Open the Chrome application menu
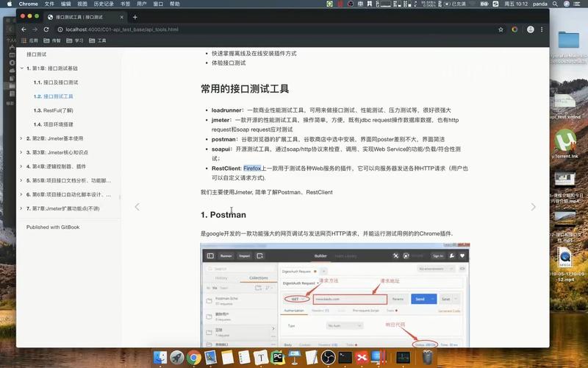Image resolution: width=588 pixels, height=368 pixels. click(x=28, y=4)
